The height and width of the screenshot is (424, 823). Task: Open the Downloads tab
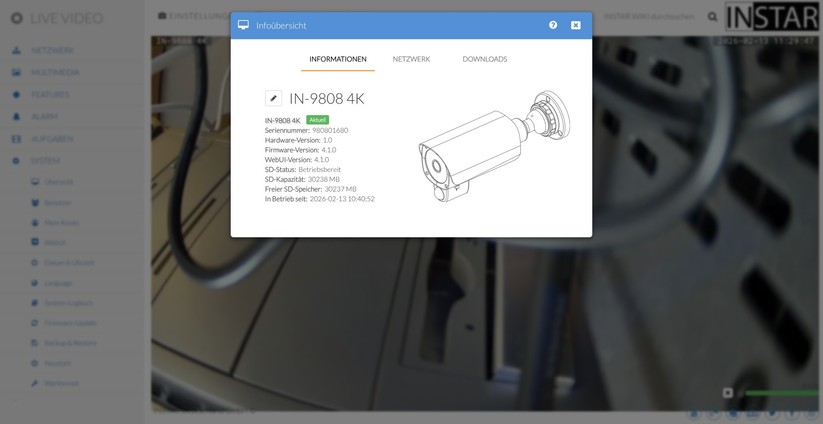[484, 59]
